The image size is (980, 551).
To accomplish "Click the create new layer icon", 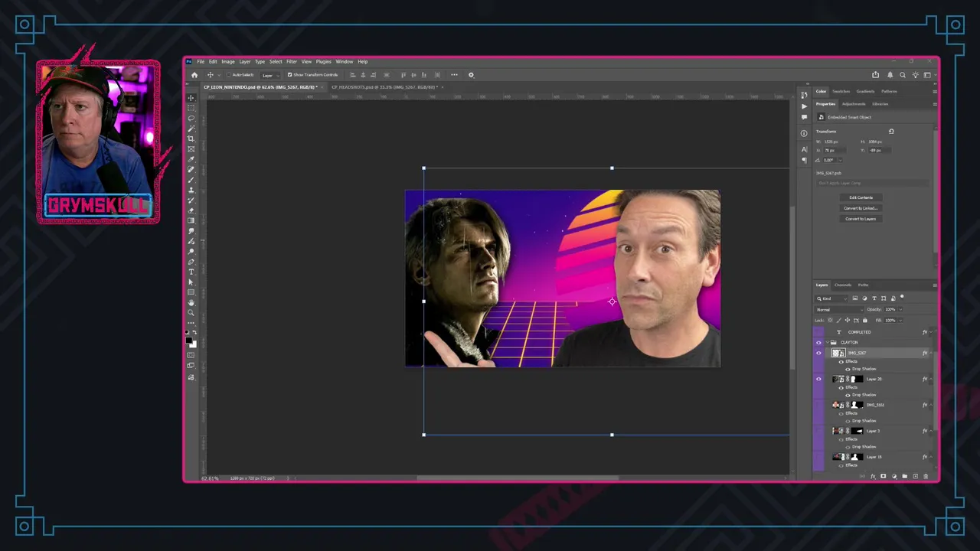I will tap(915, 476).
